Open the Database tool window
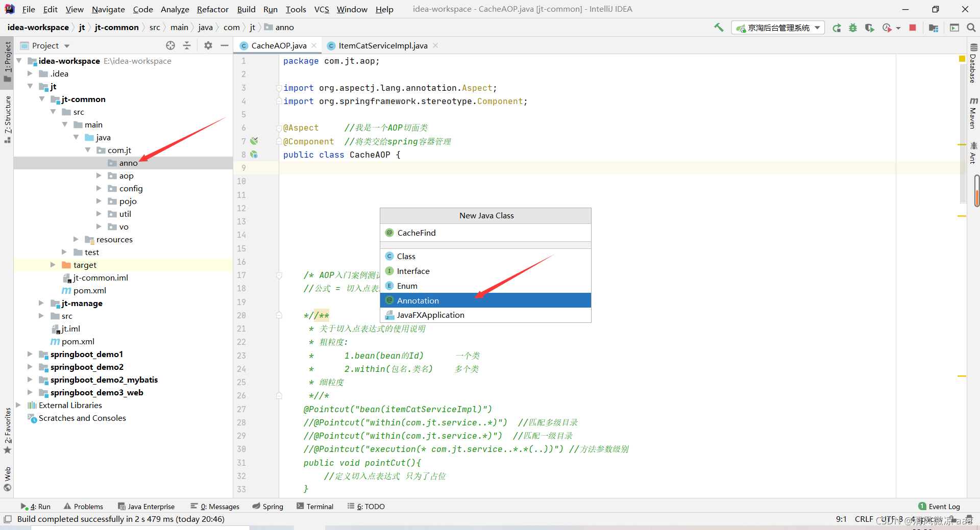This screenshot has height=530, width=980. 973,63
